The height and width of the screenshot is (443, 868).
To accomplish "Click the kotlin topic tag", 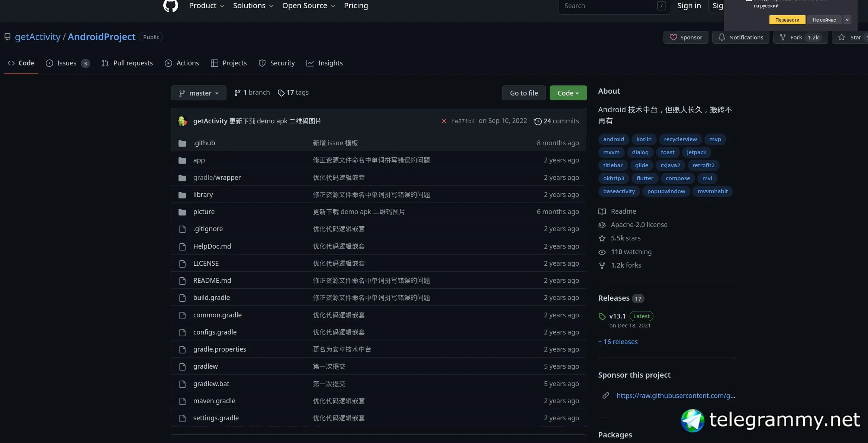I will pyautogui.click(x=644, y=139).
